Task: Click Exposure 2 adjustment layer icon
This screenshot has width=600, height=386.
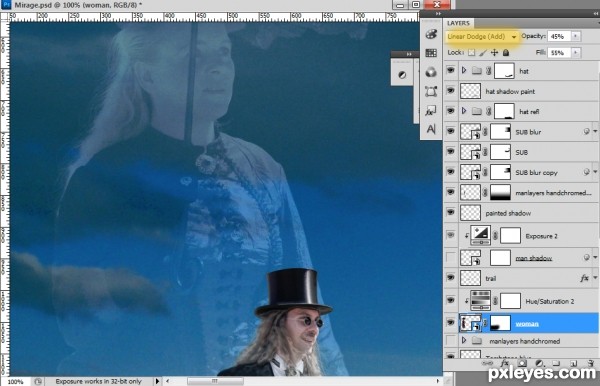Action: (x=480, y=235)
